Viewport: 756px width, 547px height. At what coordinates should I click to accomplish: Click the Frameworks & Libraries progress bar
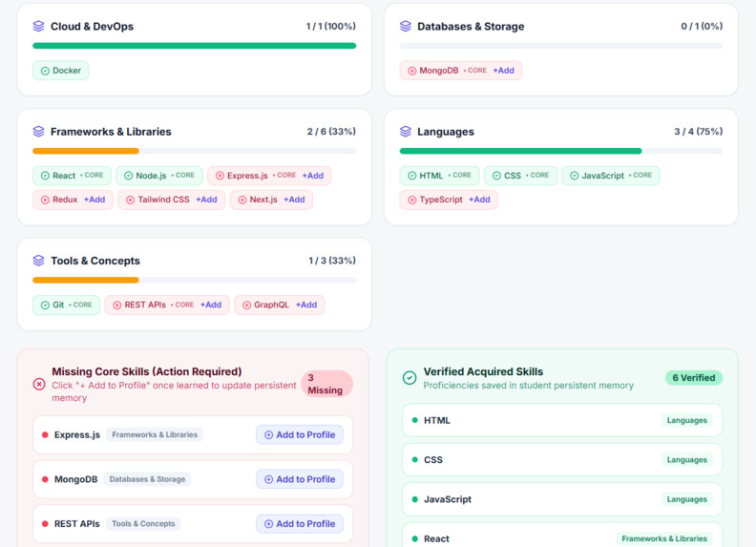coord(195,151)
